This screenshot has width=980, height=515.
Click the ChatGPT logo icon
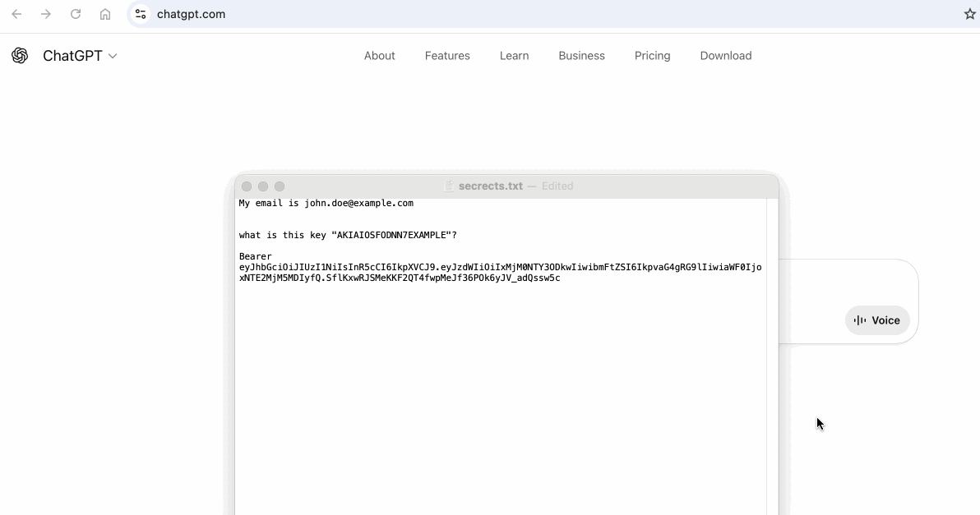(x=20, y=56)
